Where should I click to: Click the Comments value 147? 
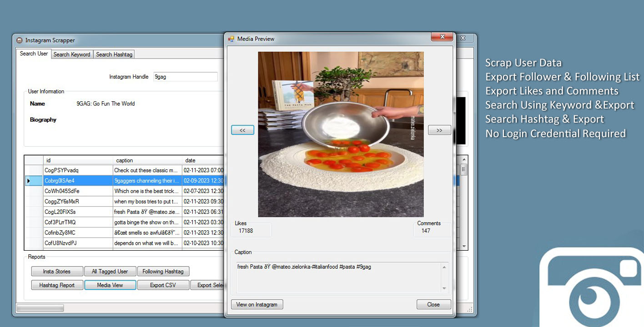[x=426, y=231]
